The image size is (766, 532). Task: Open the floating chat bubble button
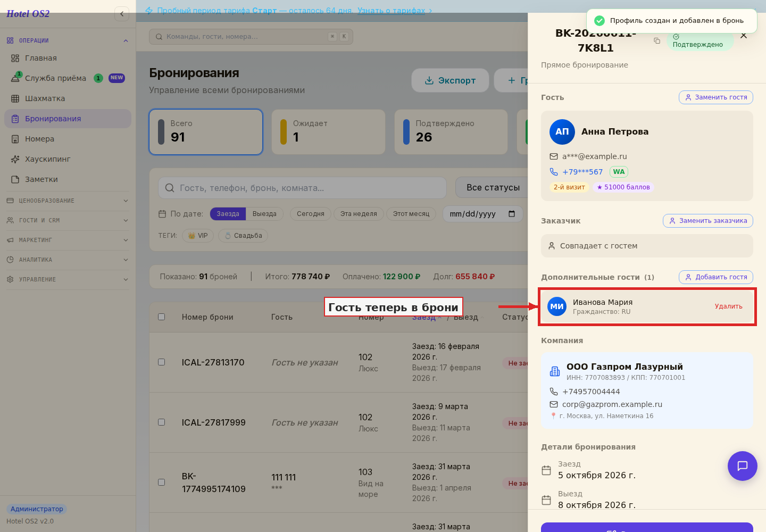coord(742,466)
